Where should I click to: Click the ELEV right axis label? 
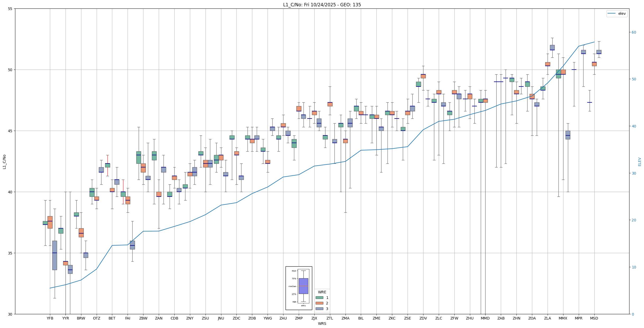pos(640,162)
